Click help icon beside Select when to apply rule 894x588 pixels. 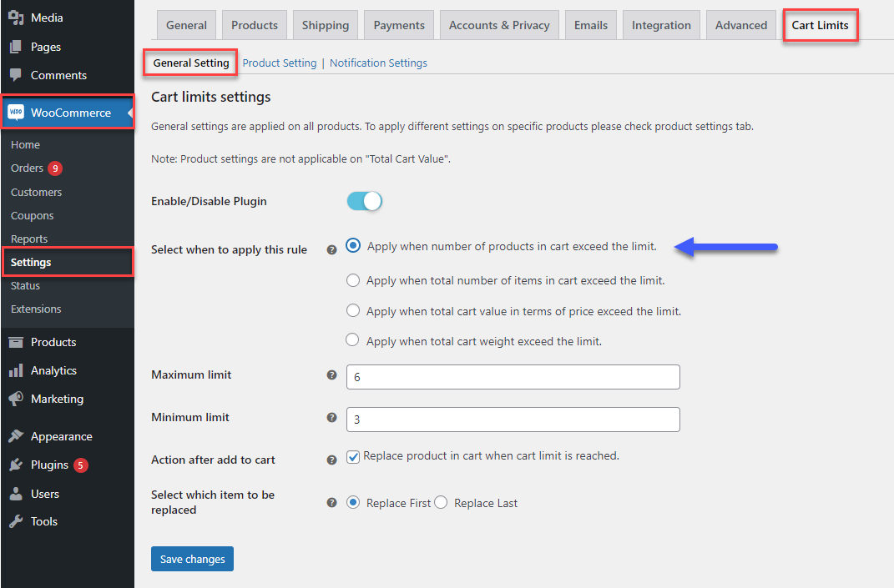click(331, 249)
